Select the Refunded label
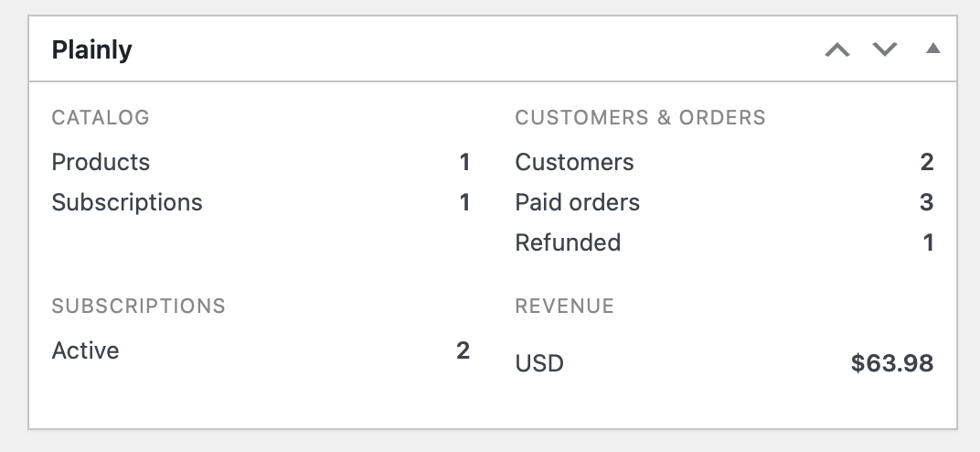The width and height of the screenshot is (980, 452). point(568,242)
